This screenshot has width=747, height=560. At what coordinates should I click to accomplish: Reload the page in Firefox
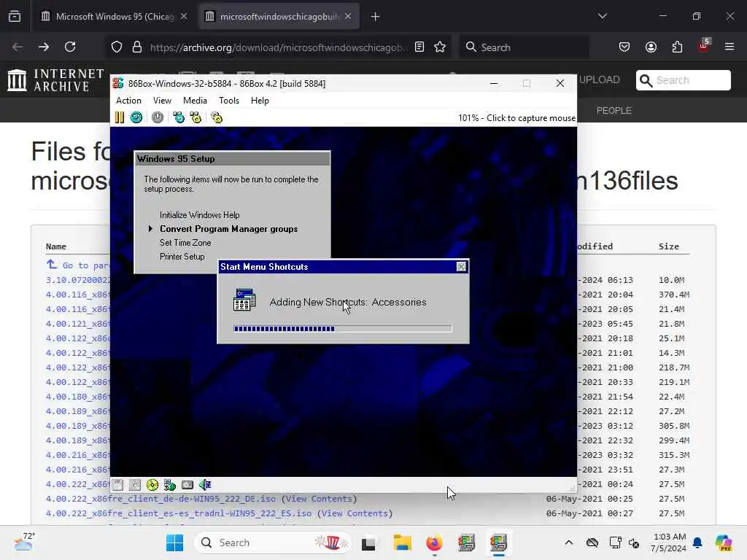click(71, 47)
